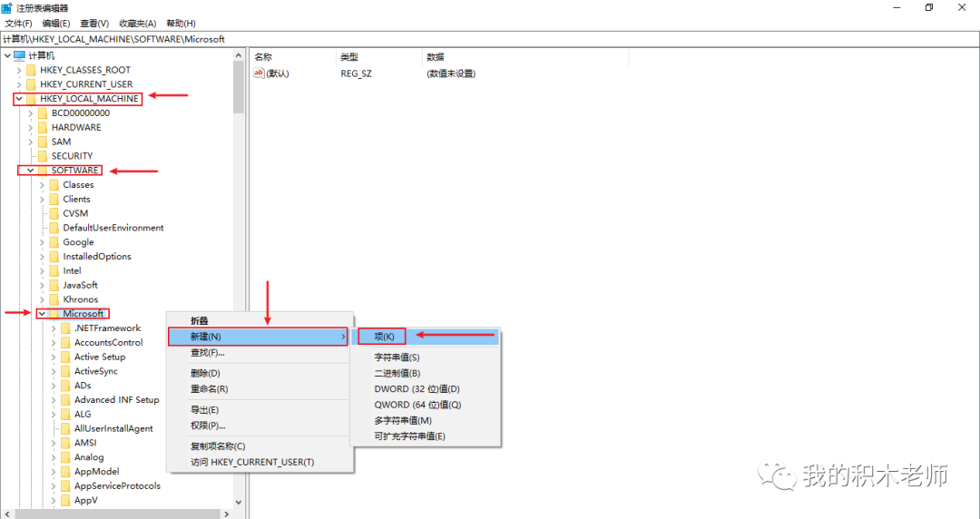Screen dimensions: 980x519
Task: Expand the Google node arrow
Action: coord(42,242)
